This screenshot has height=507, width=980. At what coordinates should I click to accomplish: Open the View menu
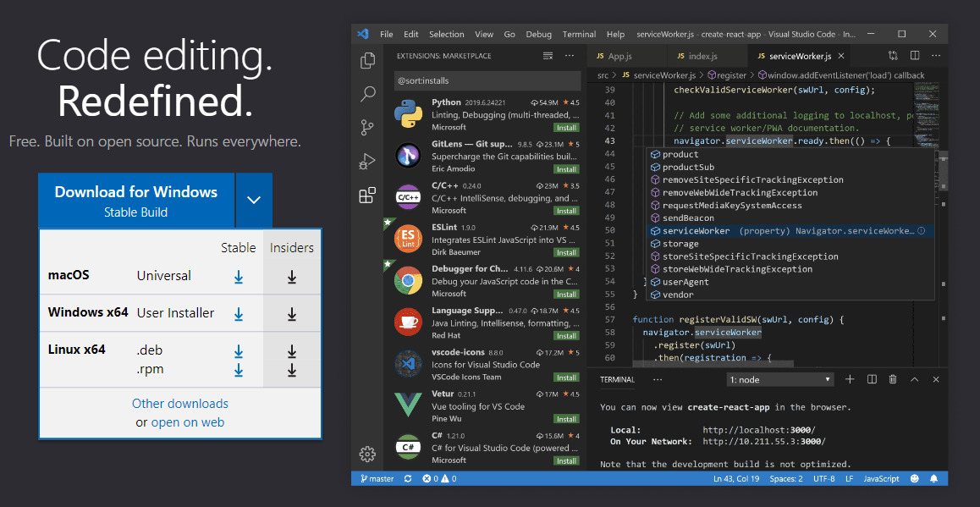tap(484, 35)
